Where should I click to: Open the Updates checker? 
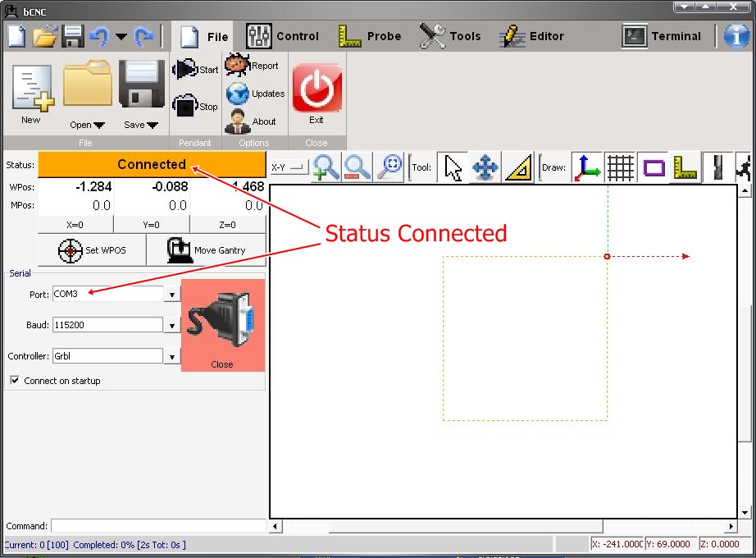[x=255, y=94]
